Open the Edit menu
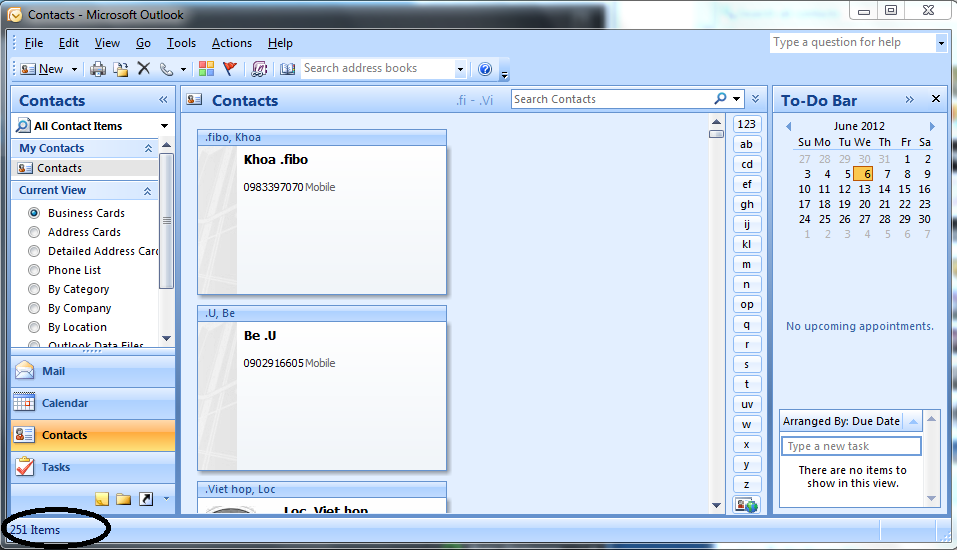957x550 pixels. 68,43
